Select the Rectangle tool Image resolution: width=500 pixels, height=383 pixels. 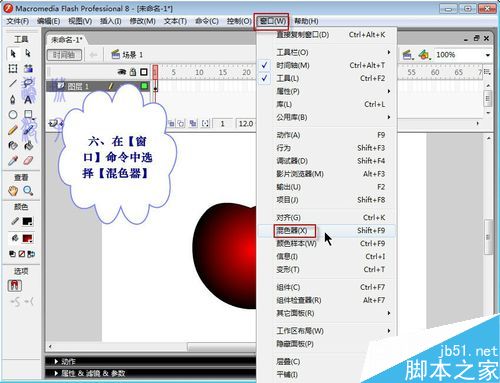28,115
